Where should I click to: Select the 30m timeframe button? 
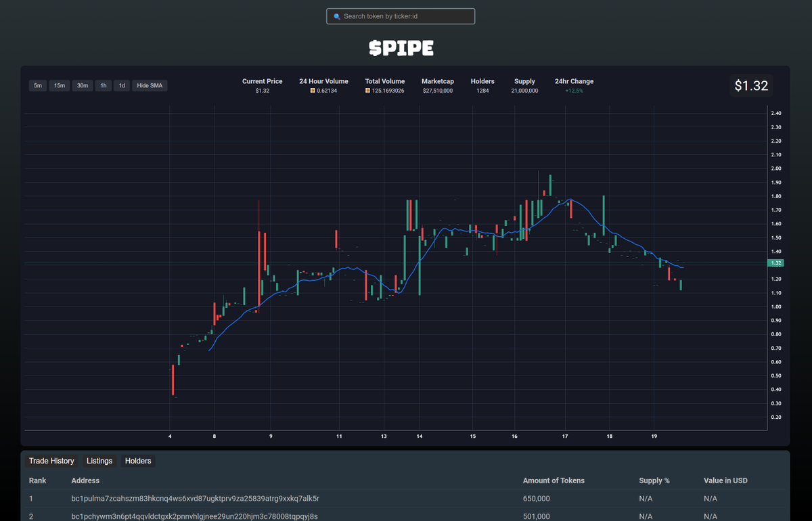tap(82, 85)
